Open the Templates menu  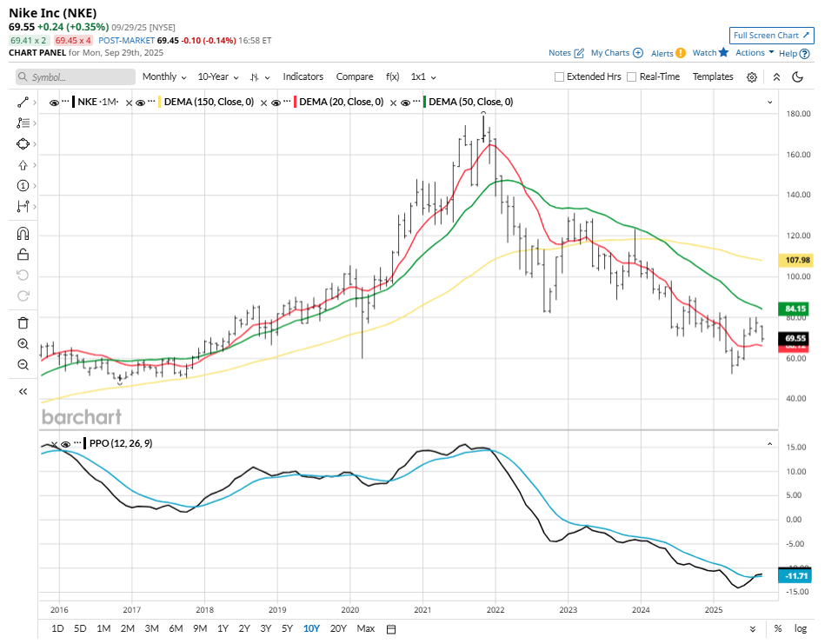pos(713,77)
